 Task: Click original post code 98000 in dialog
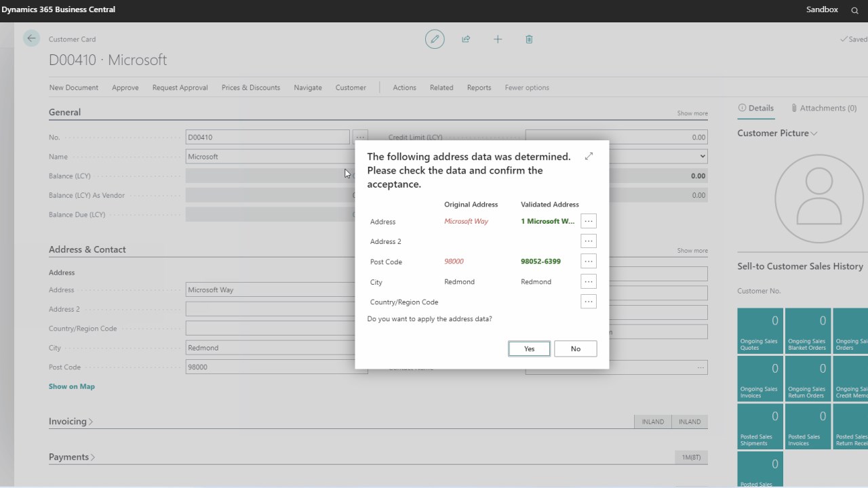click(454, 261)
